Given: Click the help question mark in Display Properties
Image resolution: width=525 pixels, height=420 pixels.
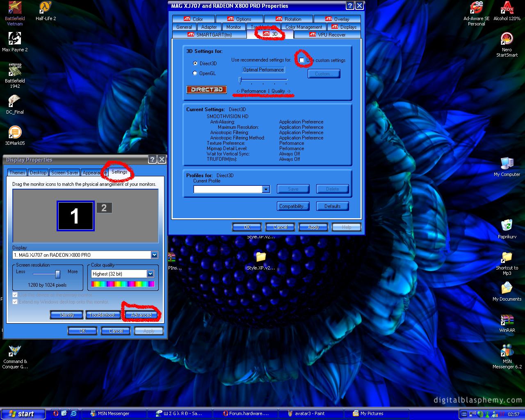Looking at the screenshot, I should (152, 160).
